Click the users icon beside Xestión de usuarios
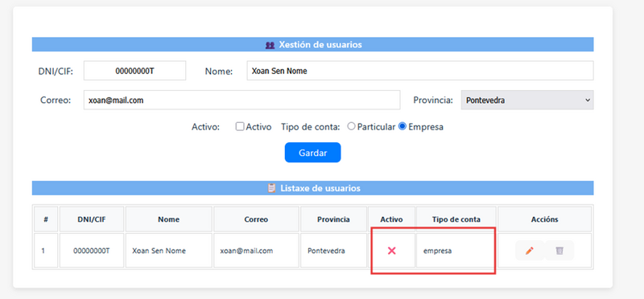Screen dimensions: 644x299 (270, 45)
